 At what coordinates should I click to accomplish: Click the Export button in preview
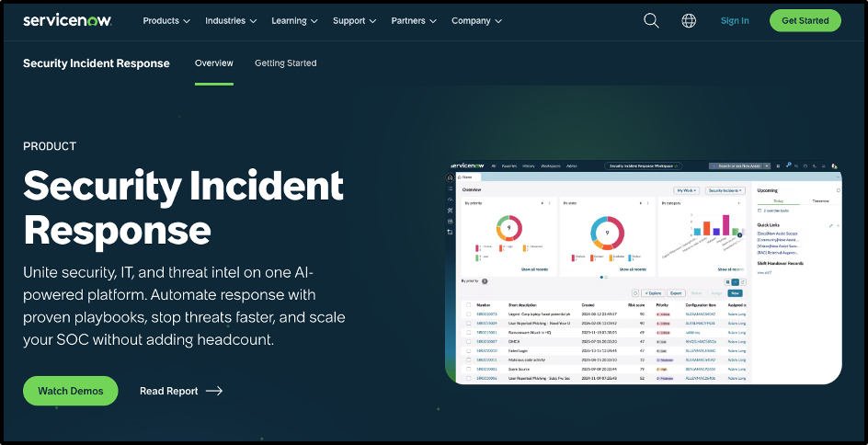[676, 293]
